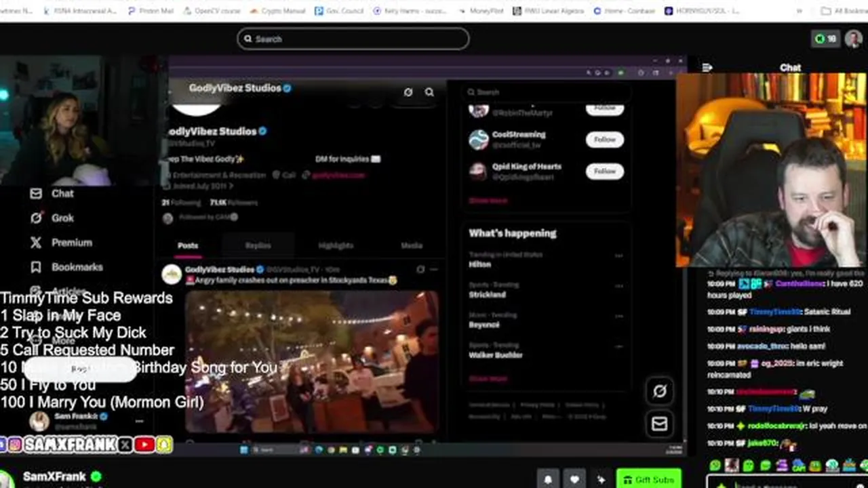Open the godlyvibez.com profile link
The width and height of the screenshot is (868, 488).
(x=338, y=175)
